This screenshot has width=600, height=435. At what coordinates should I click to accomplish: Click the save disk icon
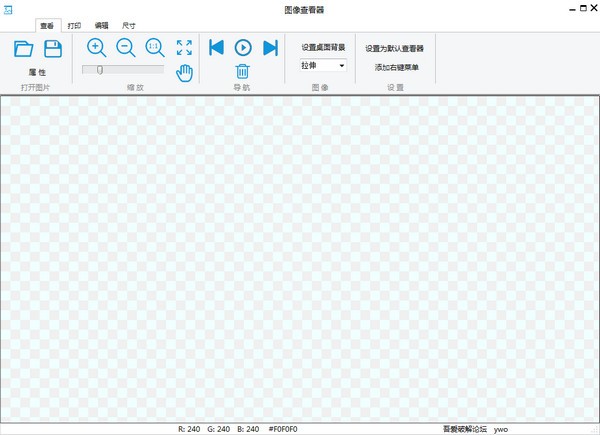tap(53, 48)
